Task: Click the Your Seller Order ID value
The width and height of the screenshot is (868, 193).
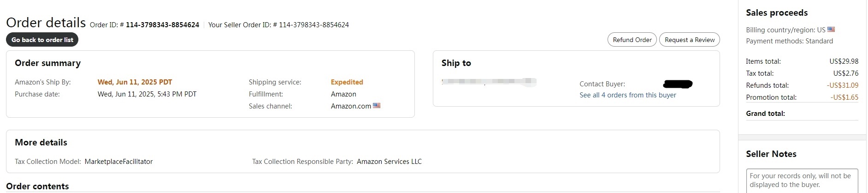Action: tap(313, 25)
